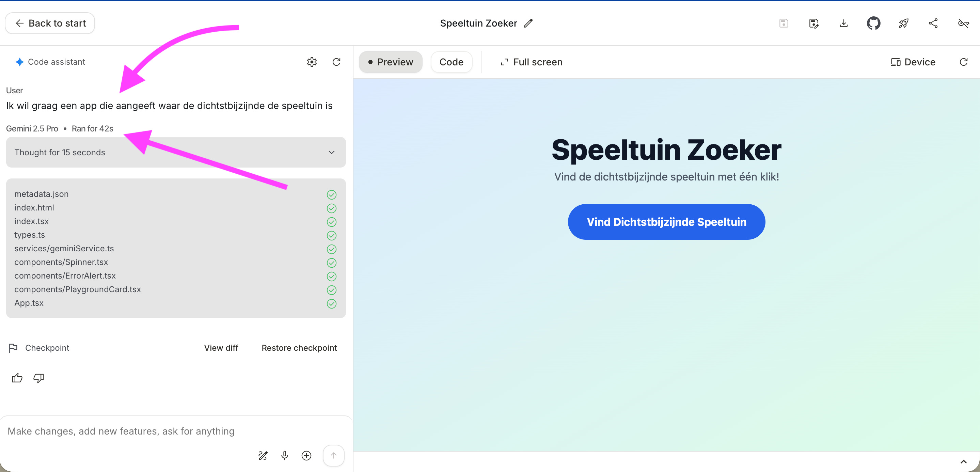Image resolution: width=980 pixels, height=472 pixels.
Task: Toggle Full screen preview
Action: (x=531, y=62)
